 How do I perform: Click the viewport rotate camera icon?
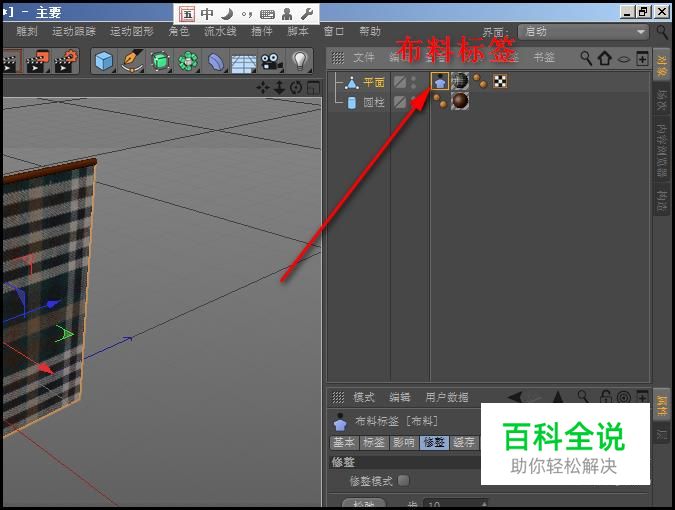[x=296, y=88]
